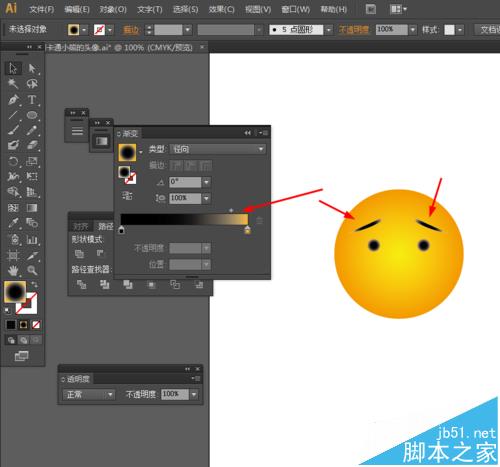Open gradient panel flyout menu
This screenshot has height=467, width=500.
tap(264, 133)
